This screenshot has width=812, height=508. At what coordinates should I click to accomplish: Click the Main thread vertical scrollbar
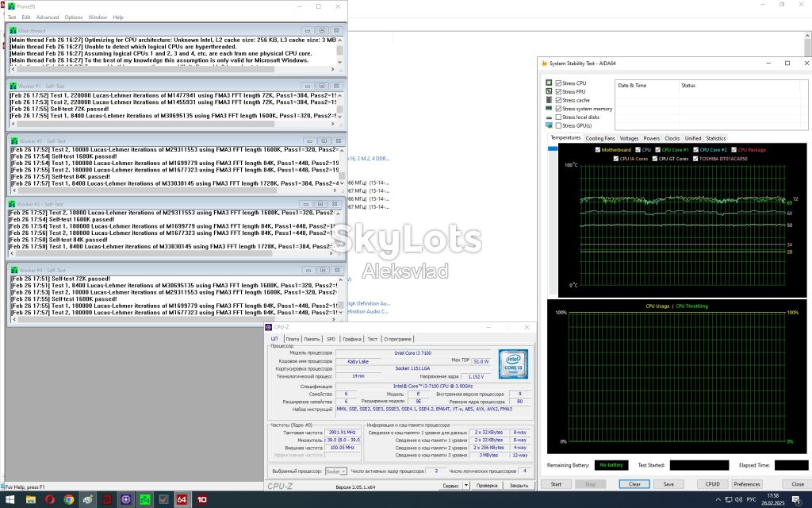tap(339, 50)
